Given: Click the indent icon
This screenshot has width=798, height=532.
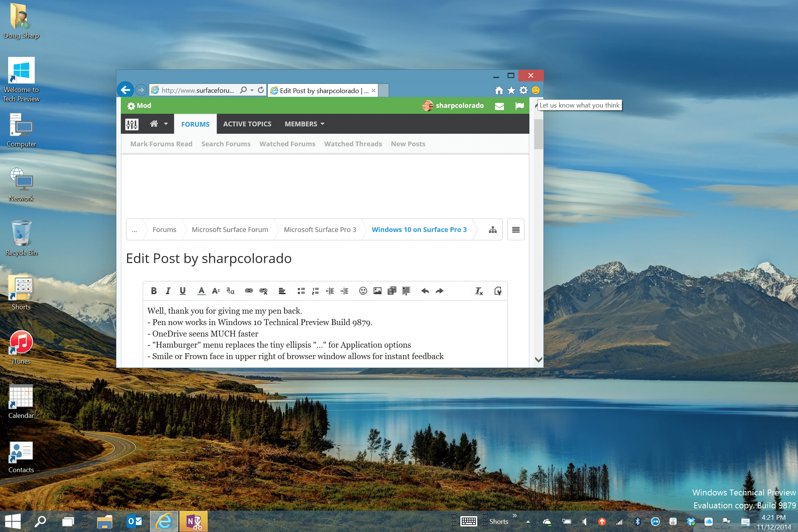Looking at the screenshot, I should click(344, 291).
